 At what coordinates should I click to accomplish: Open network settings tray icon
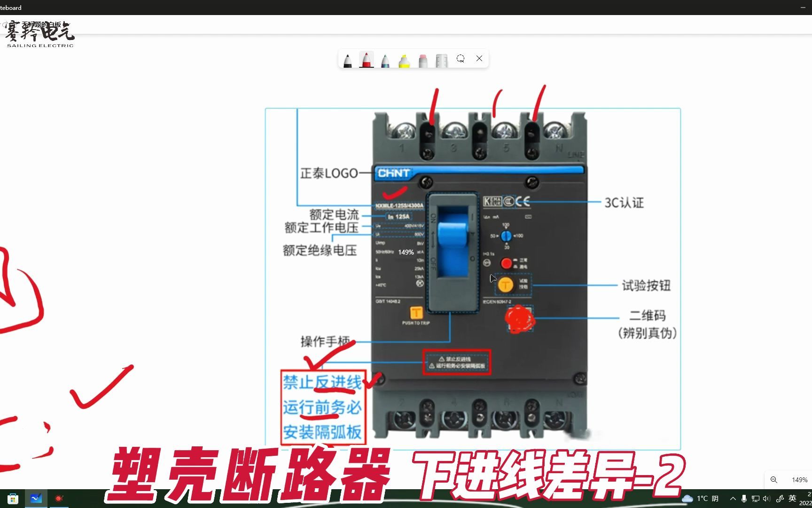(755, 499)
